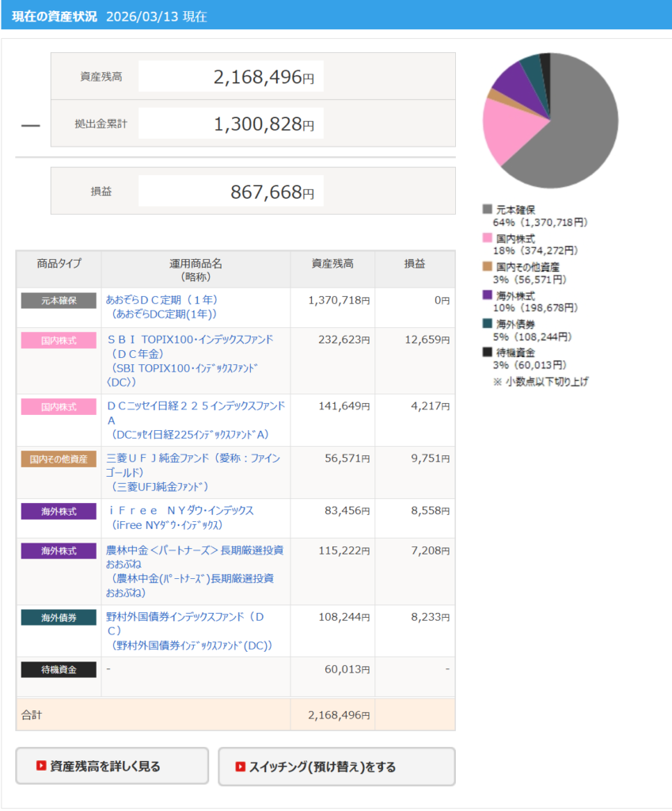Click the gray 元本確保 legend swatch
This screenshot has height=811, width=672.
(x=487, y=209)
